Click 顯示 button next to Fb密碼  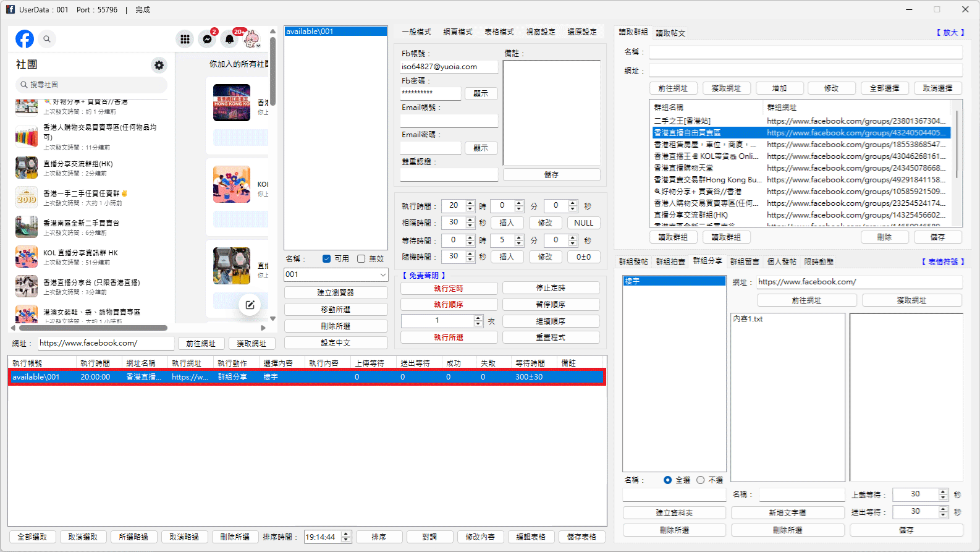coord(481,94)
